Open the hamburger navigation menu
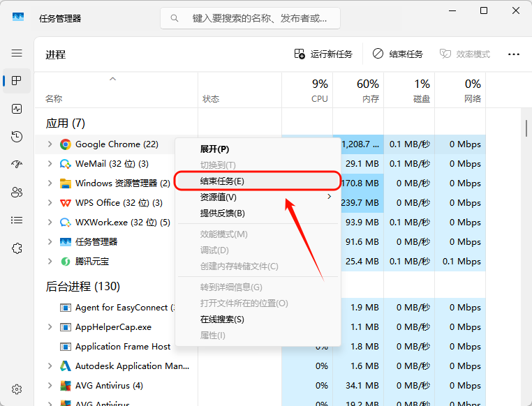 pyautogui.click(x=17, y=53)
